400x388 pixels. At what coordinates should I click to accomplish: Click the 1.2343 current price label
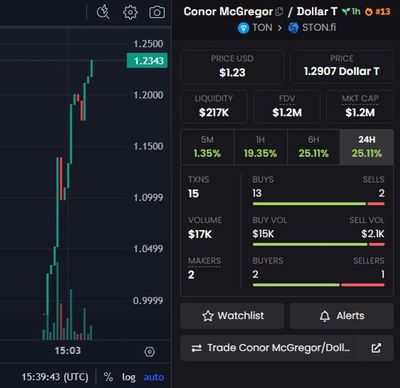tap(147, 61)
